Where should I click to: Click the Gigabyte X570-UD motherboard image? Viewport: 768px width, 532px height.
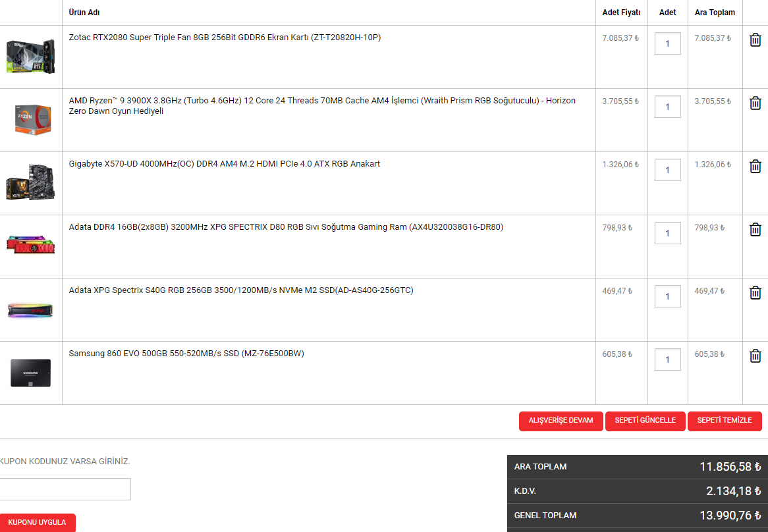[30, 182]
